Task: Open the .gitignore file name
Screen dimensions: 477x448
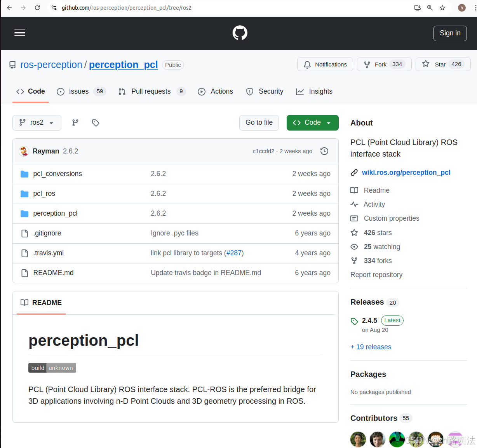Action: [47, 233]
